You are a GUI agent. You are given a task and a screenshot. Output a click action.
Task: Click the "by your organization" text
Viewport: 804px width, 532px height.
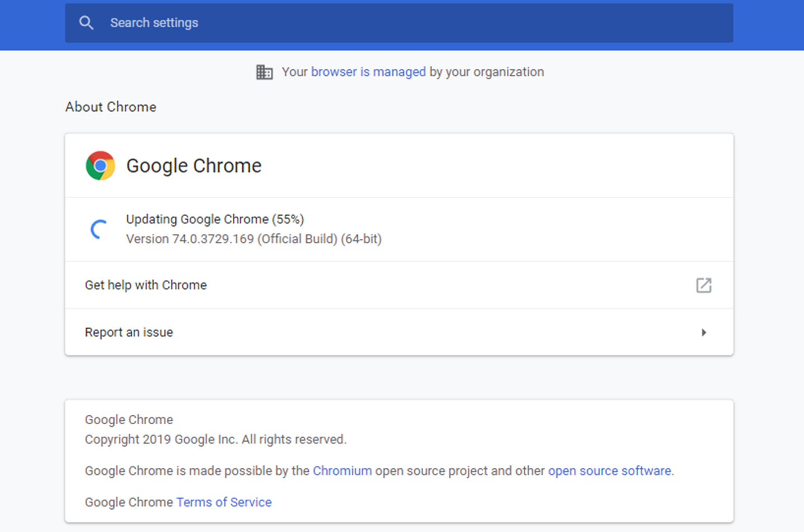(486, 72)
